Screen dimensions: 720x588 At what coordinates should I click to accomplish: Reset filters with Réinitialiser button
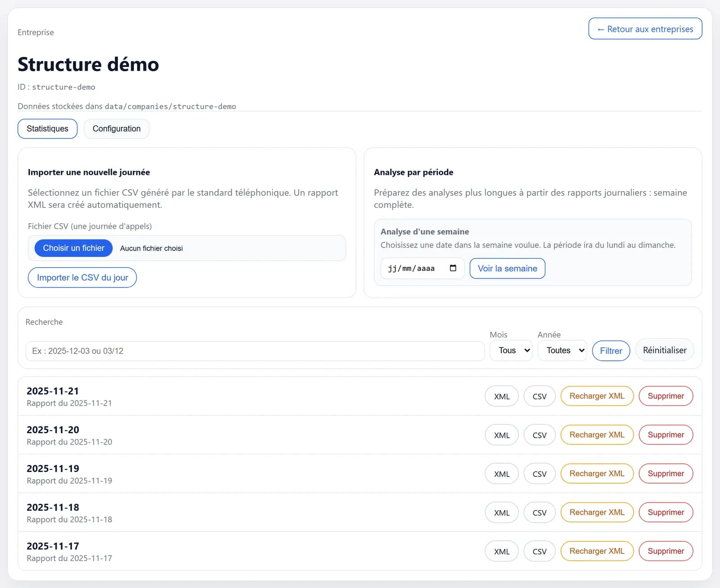(665, 350)
